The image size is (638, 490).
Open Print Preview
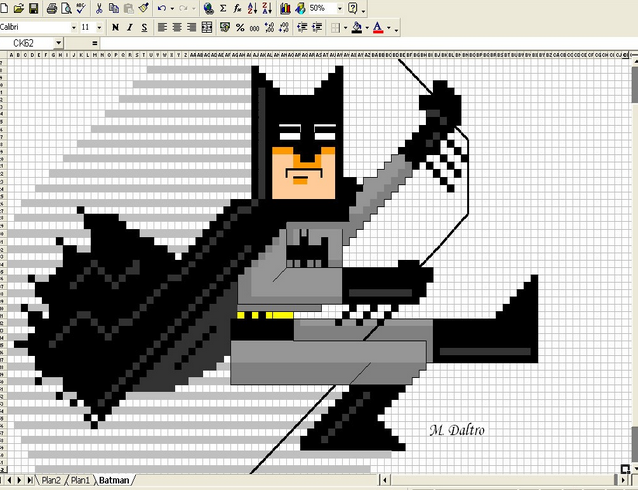[66, 8]
